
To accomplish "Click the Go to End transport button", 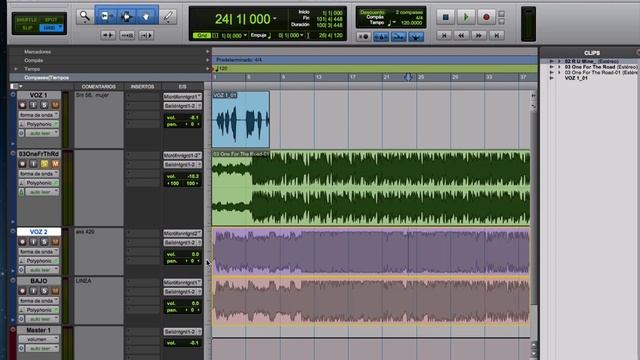I will tap(496, 36).
